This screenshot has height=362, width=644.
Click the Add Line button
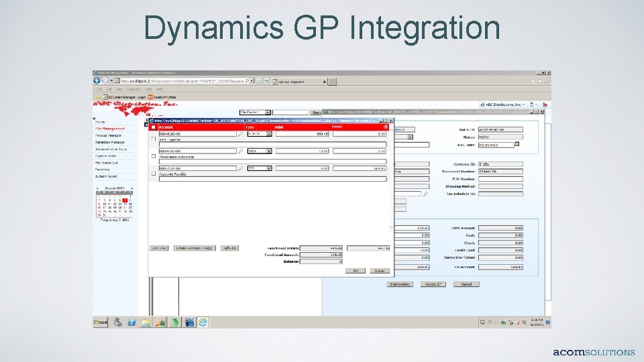159,248
